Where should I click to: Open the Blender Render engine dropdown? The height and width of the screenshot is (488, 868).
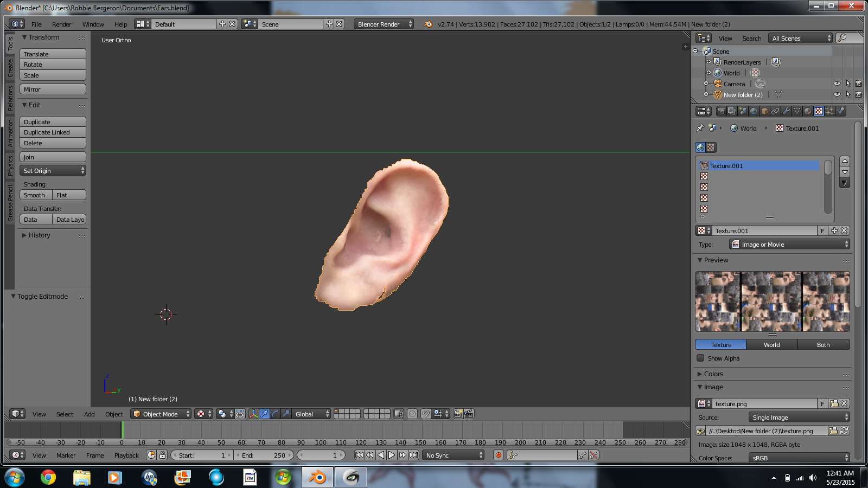click(x=384, y=24)
